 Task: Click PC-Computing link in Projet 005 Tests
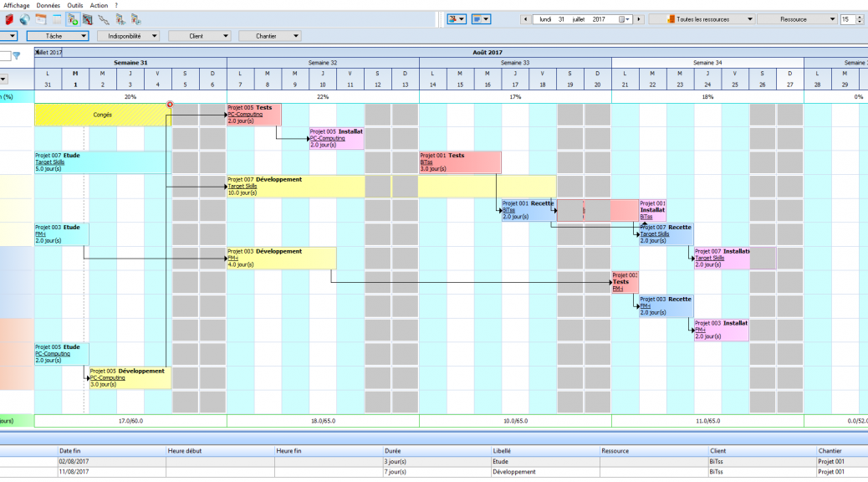pyautogui.click(x=245, y=115)
